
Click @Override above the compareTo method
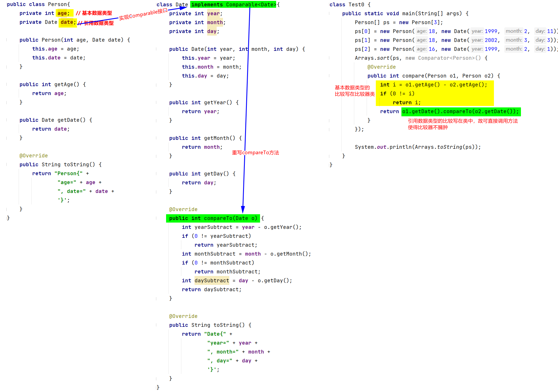(x=183, y=209)
